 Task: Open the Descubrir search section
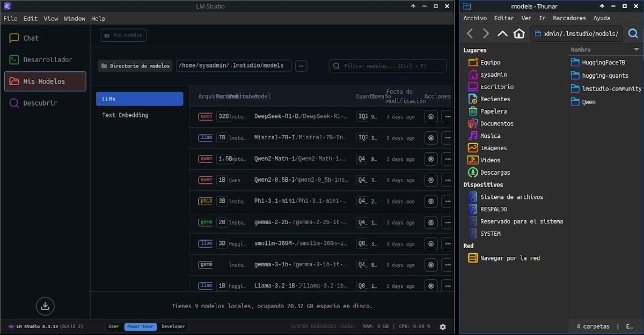39,103
